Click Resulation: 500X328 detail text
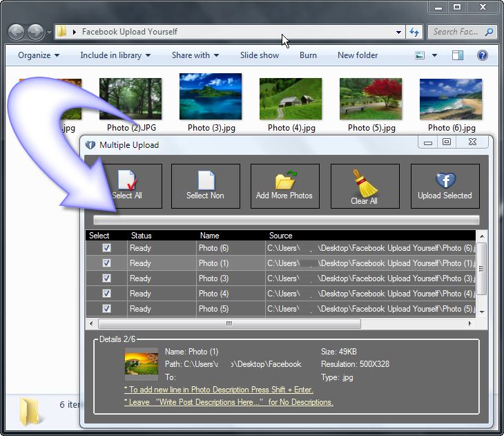This screenshot has height=436, width=504. 355,364
